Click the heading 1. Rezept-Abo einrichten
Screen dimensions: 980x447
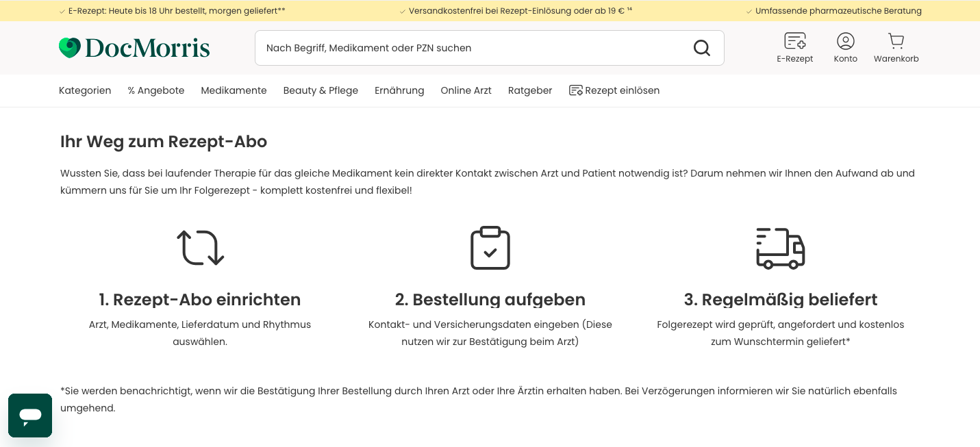[200, 300]
